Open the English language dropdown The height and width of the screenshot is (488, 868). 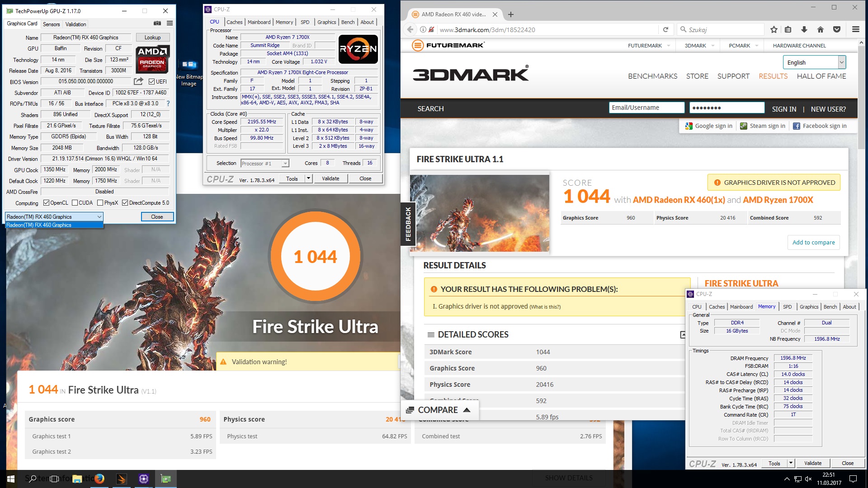[814, 62]
